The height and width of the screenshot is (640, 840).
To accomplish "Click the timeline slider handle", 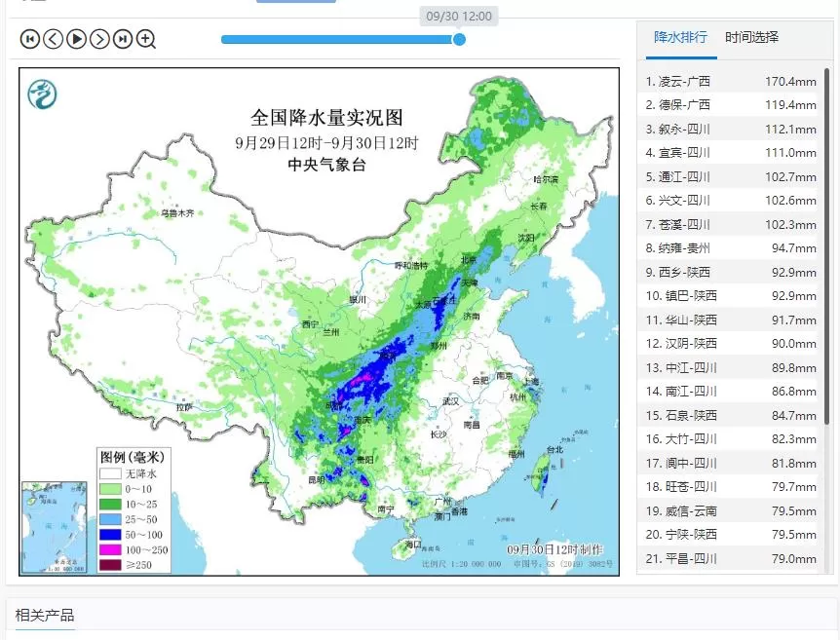I will tap(459, 39).
